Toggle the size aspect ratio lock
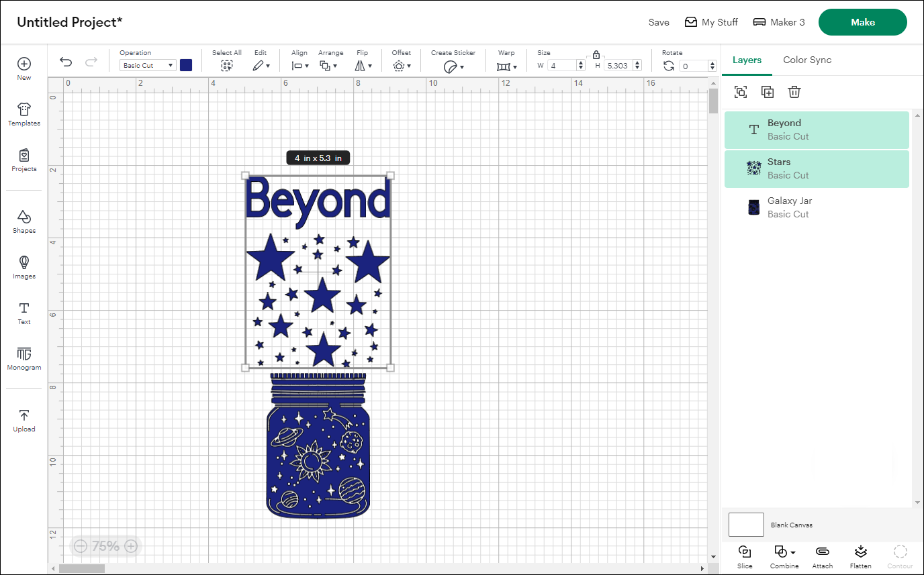This screenshot has width=924, height=575. [596, 54]
